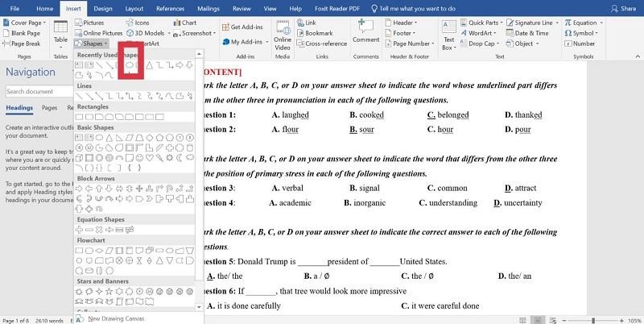Pick the quad arrow in Block Arrows

tap(139, 189)
